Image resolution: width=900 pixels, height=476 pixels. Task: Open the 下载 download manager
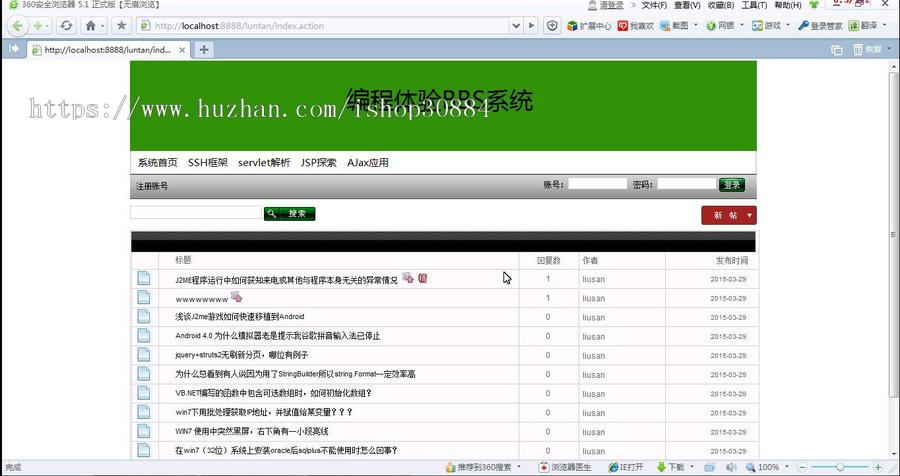[670, 467]
